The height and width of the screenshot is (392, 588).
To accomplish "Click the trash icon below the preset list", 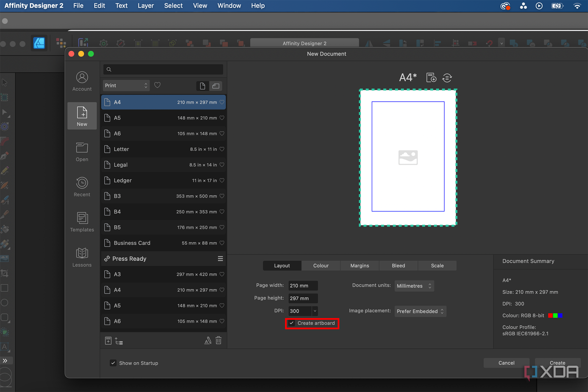I will (x=218, y=340).
